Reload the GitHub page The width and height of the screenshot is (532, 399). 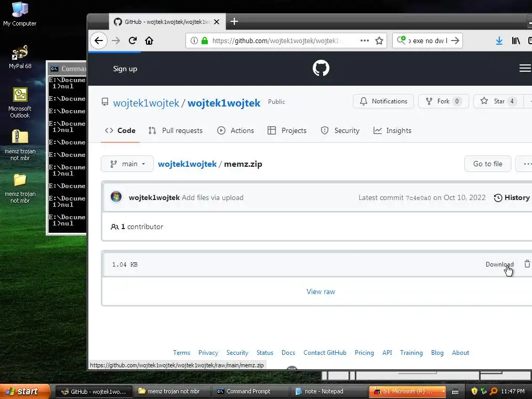coord(132,41)
